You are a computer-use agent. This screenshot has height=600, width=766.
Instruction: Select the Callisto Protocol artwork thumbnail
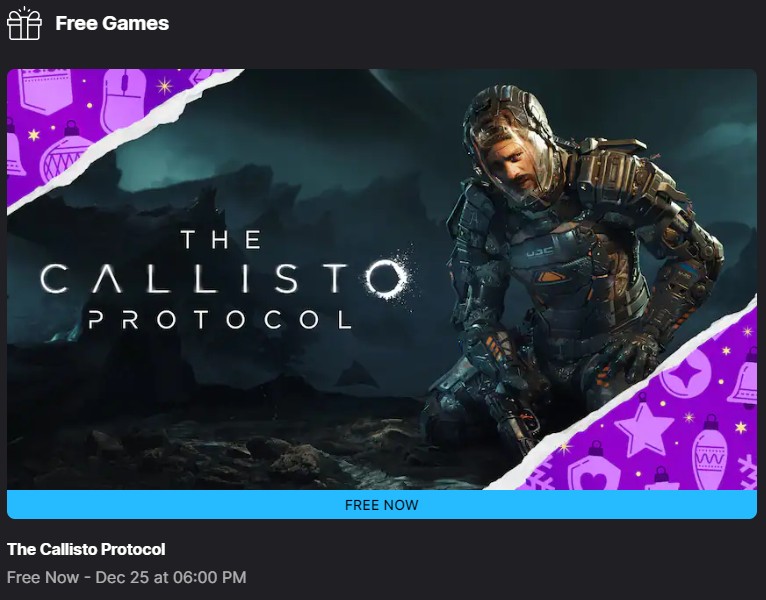tap(382, 279)
